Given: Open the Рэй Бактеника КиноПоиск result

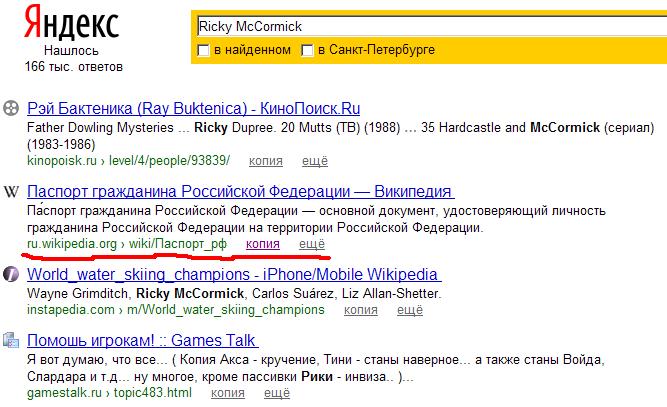Looking at the screenshot, I should click(193, 108).
